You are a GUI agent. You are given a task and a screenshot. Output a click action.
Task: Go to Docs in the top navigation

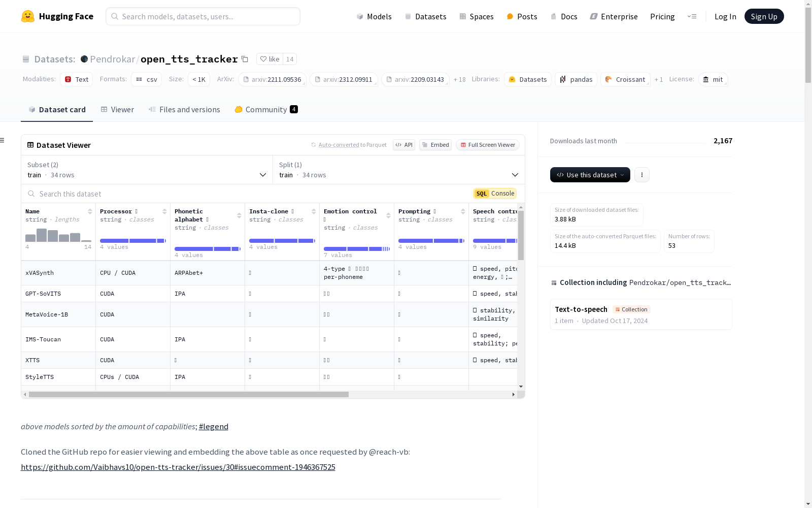pyautogui.click(x=564, y=16)
